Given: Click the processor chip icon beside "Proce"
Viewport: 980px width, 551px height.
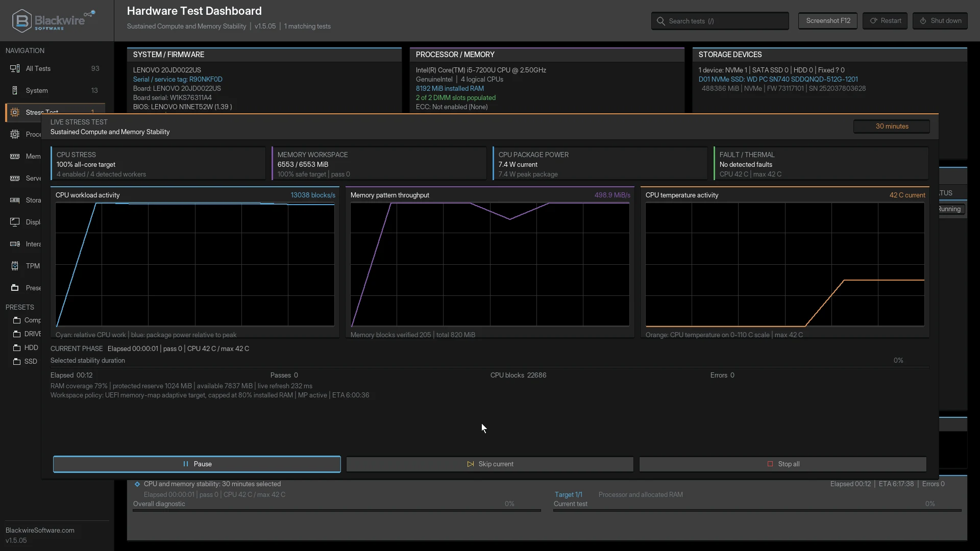Looking at the screenshot, I should [15, 134].
